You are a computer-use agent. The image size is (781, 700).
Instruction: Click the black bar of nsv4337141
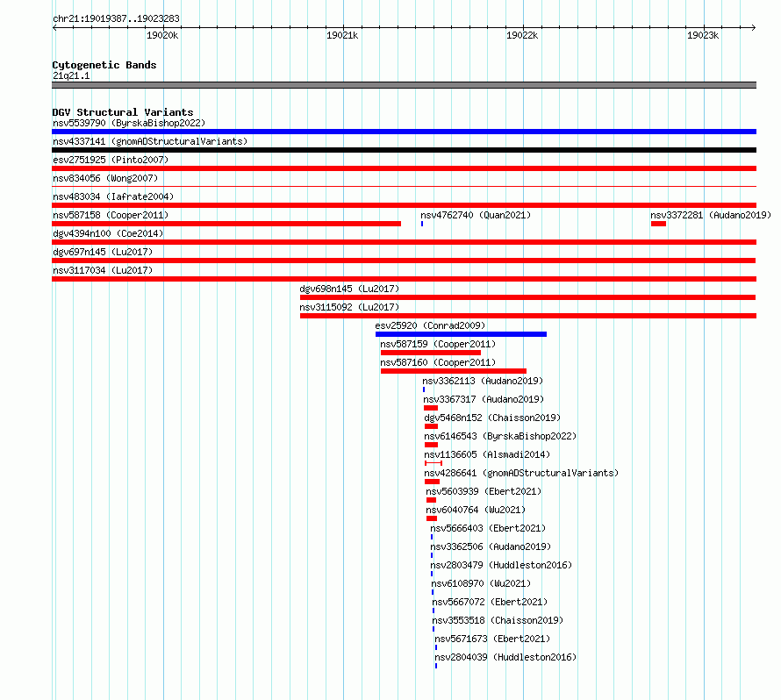point(404,150)
